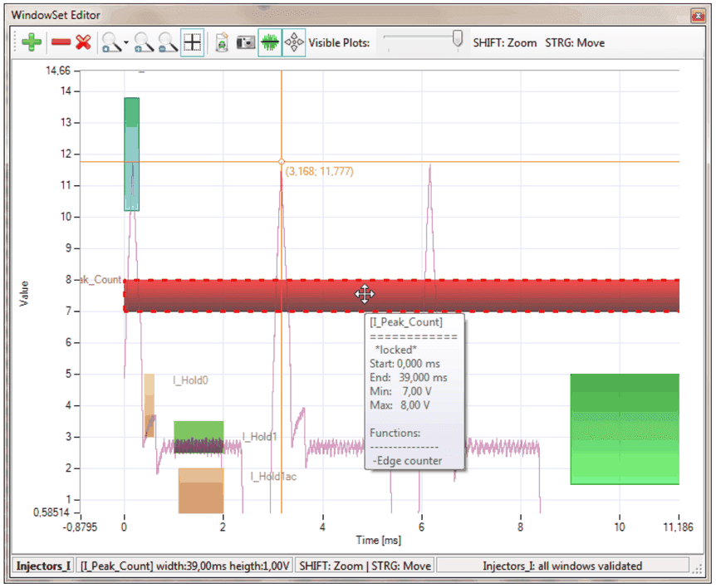Click the zoom-out magnifier icon
716x588 pixels.
(x=168, y=42)
